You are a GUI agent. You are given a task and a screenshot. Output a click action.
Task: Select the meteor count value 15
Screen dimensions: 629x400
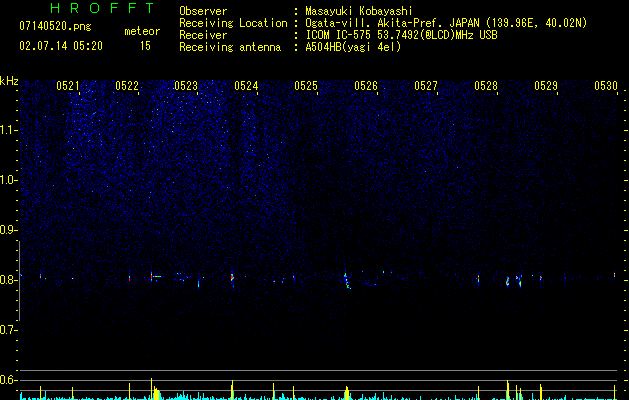pos(145,46)
